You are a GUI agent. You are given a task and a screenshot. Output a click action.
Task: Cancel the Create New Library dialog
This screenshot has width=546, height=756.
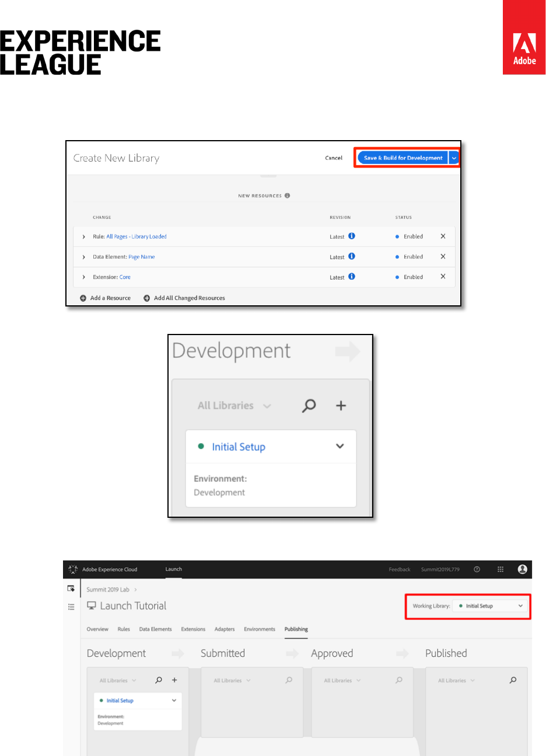(334, 158)
